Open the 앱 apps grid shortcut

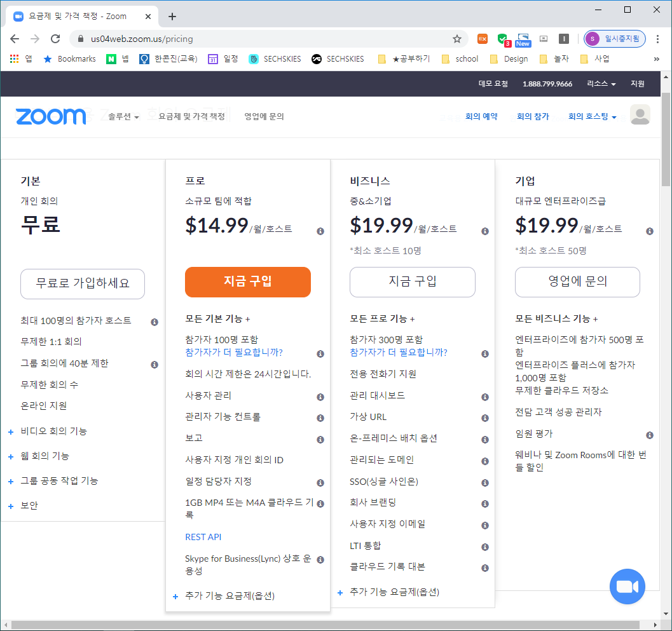point(20,58)
